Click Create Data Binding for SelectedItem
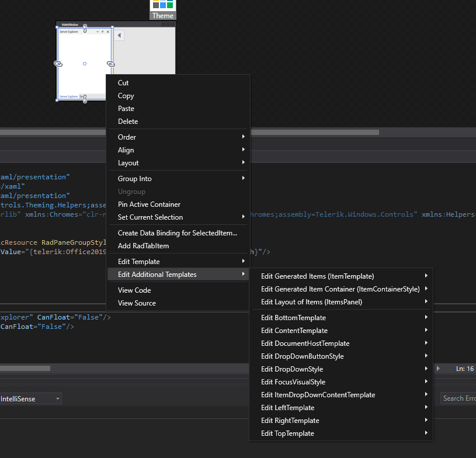The image size is (476, 458). click(x=177, y=233)
